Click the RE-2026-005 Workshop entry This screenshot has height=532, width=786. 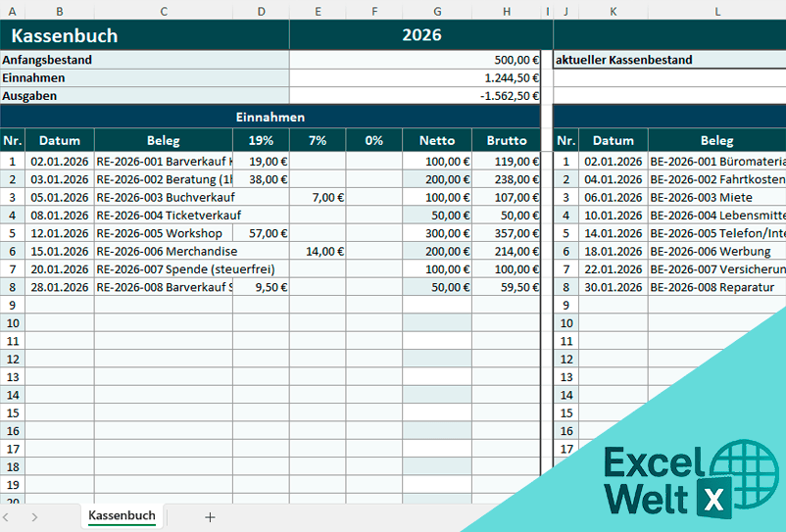(163, 233)
